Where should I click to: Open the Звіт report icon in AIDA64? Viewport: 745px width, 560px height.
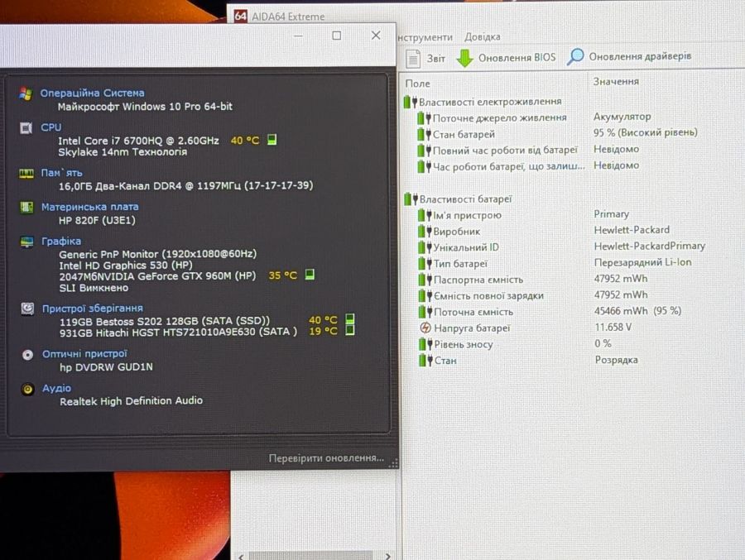tap(413, 59)
